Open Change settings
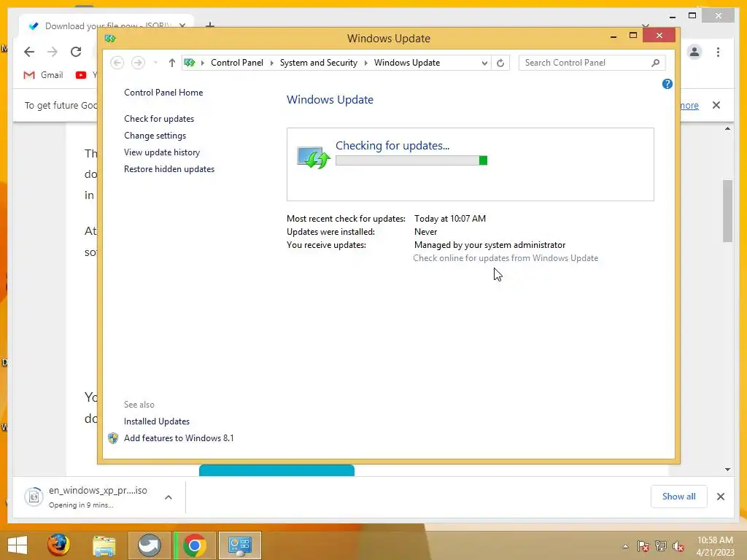Screen dimensions: 747x560 pyautogui.click(x=155, y=135)
